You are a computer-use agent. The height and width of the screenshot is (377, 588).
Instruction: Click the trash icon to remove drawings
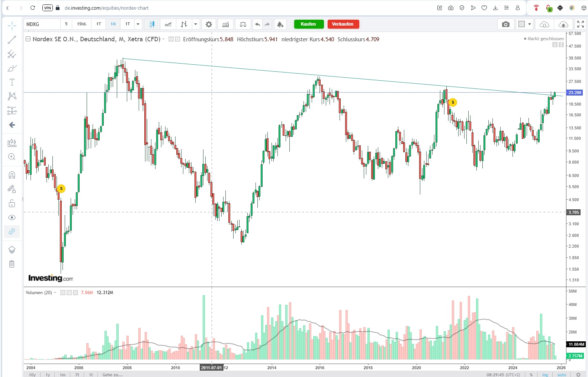point(12,264)
